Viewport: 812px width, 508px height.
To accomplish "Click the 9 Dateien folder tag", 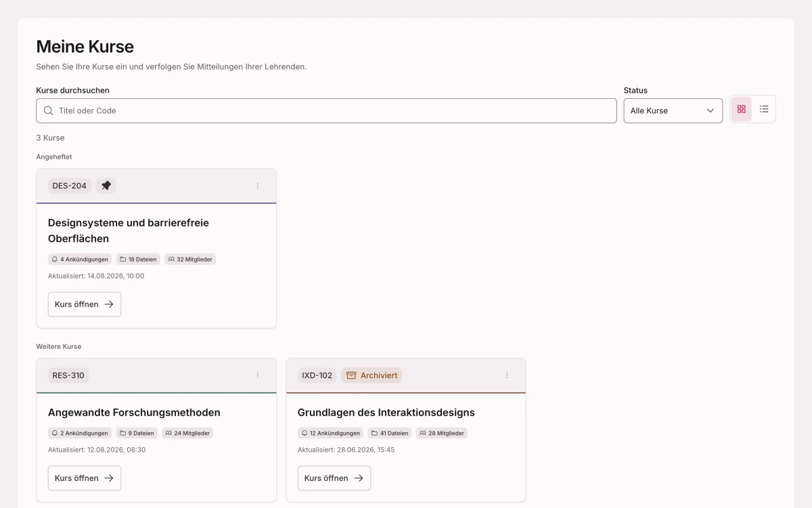I will coord(137,433).
